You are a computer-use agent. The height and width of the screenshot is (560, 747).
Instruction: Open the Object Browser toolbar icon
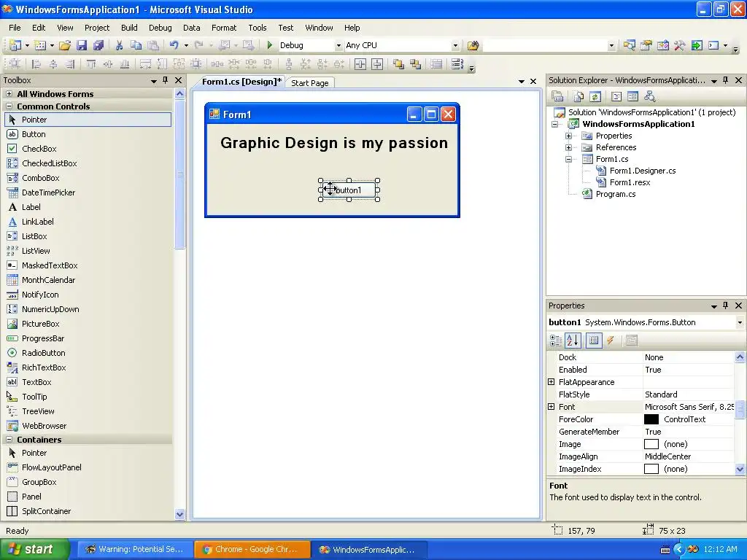click(662, 45)
